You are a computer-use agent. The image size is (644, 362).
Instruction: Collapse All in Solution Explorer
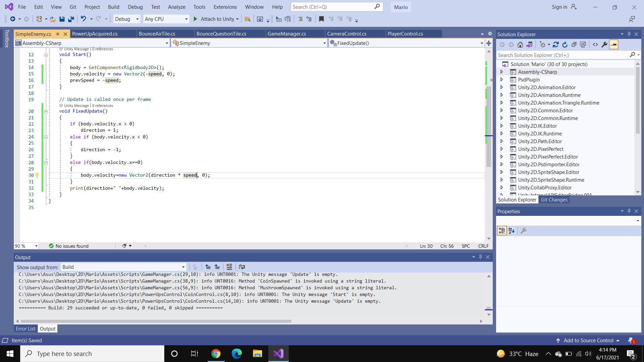point(574,45)
